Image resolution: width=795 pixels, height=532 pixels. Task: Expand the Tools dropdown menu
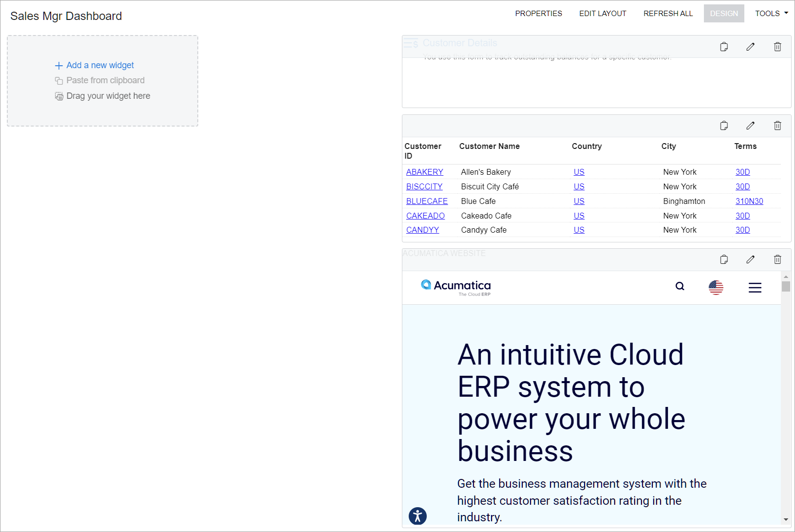pos(771,14)
